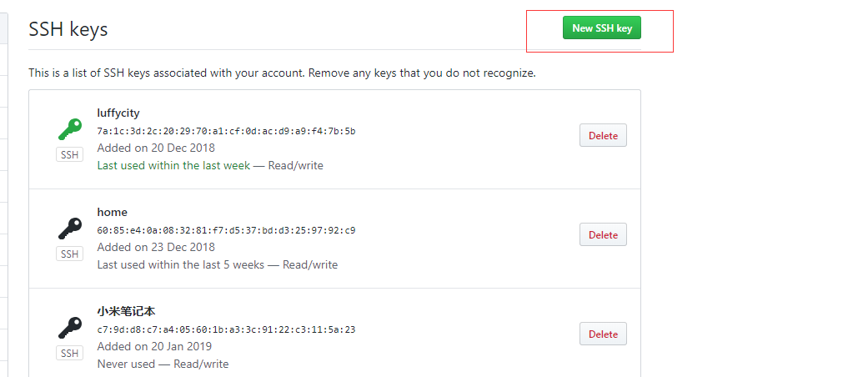Click the fingerprint starting with 60:85:e4
The image size is (868, 377).
point(226,230)
